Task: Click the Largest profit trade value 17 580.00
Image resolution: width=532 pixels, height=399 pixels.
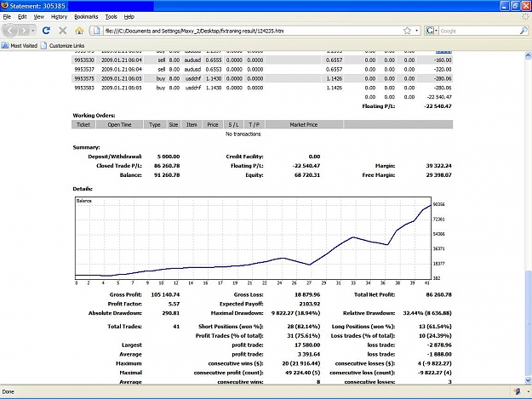Action: pos(308,345)
